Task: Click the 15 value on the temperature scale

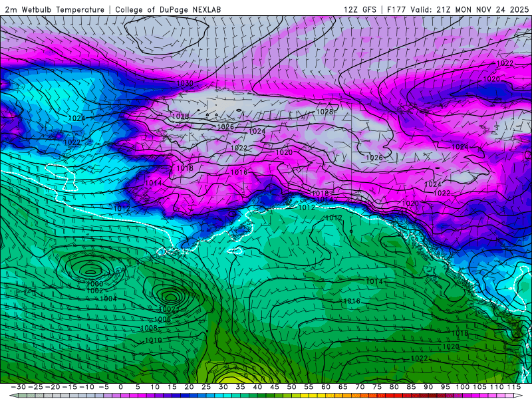Action: (x=172, y=387)
